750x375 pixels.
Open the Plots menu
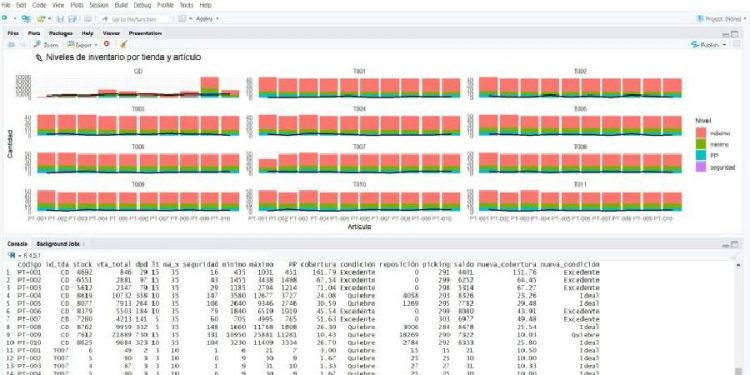tap(77, 5)
